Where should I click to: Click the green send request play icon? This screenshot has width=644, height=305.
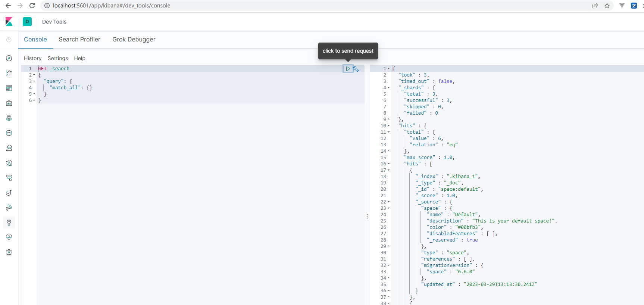pos(348,69)
